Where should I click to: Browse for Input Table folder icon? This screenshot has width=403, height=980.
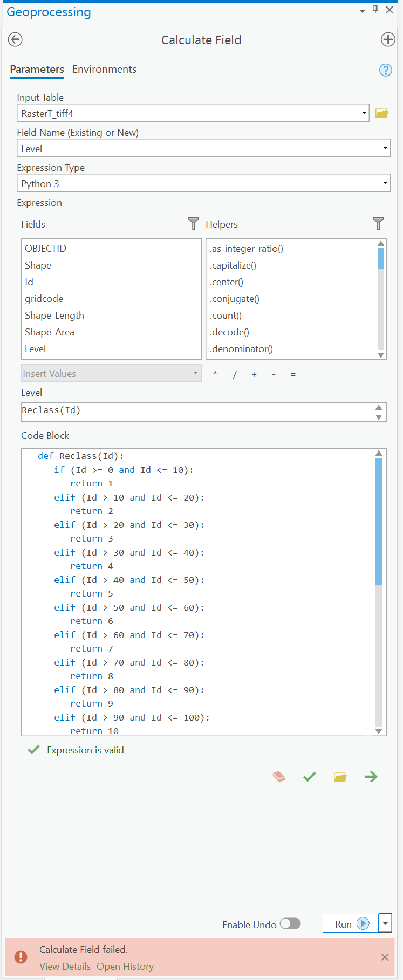point(382,113)
